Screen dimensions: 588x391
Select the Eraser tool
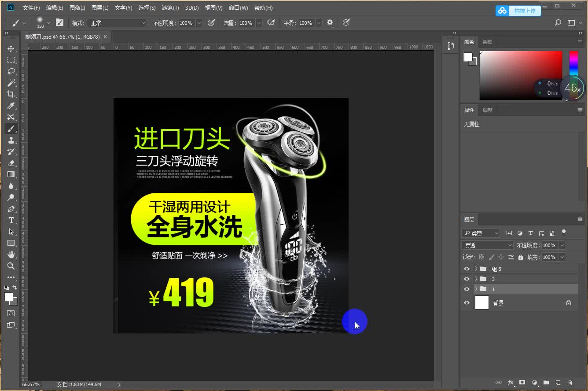[11, 163]
